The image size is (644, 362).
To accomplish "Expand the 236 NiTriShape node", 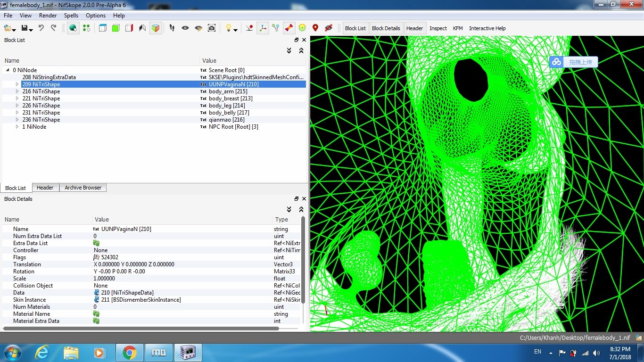I will point(17,120).
